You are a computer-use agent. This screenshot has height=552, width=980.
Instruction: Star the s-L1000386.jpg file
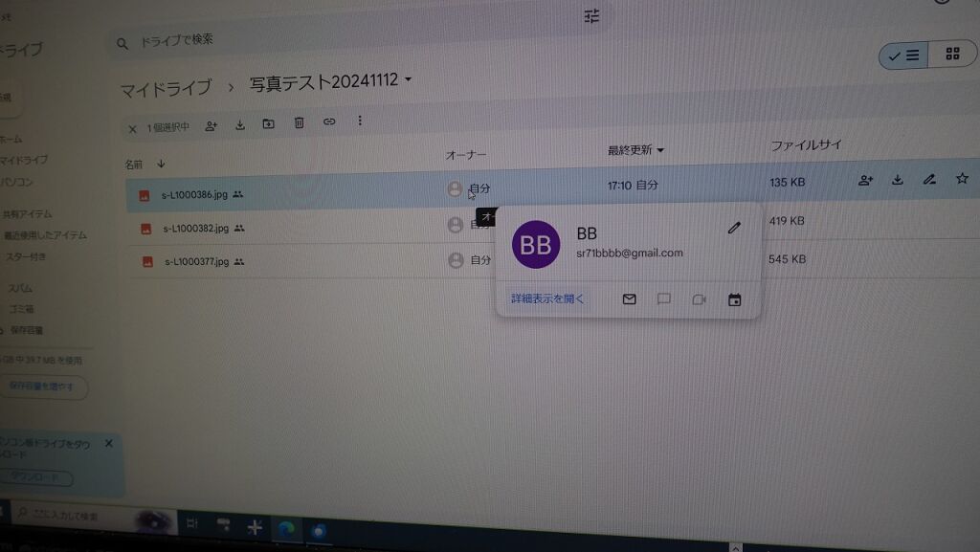pyautogui.click(x=962, y=178)
